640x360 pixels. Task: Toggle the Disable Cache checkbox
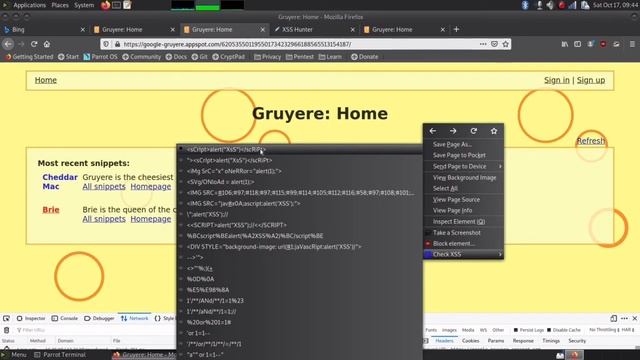(x=549, y=330)
